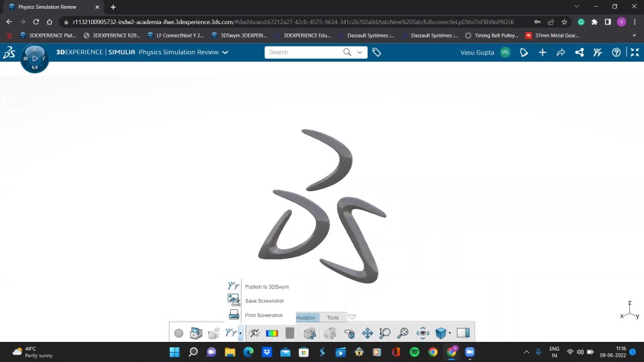Open File Explorer from the taskbar
The height and width of the screenshot is (362, 644).
click(230, 352)
